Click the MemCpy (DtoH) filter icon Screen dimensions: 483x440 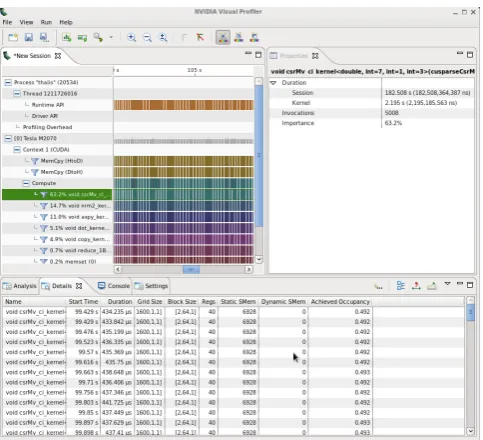click(x=35, y=172)
